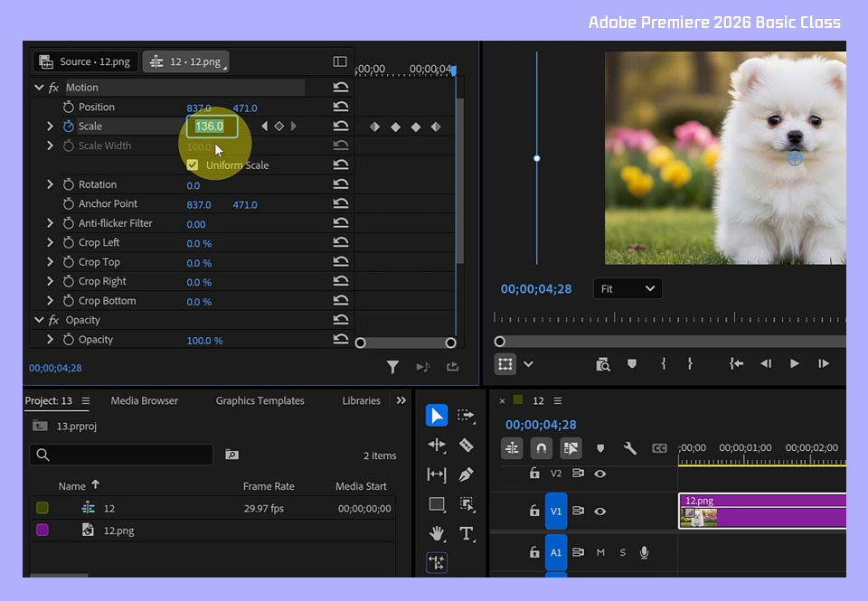Collapse the Motion effect group
This screenshot has width=868, height=601.
39,87
